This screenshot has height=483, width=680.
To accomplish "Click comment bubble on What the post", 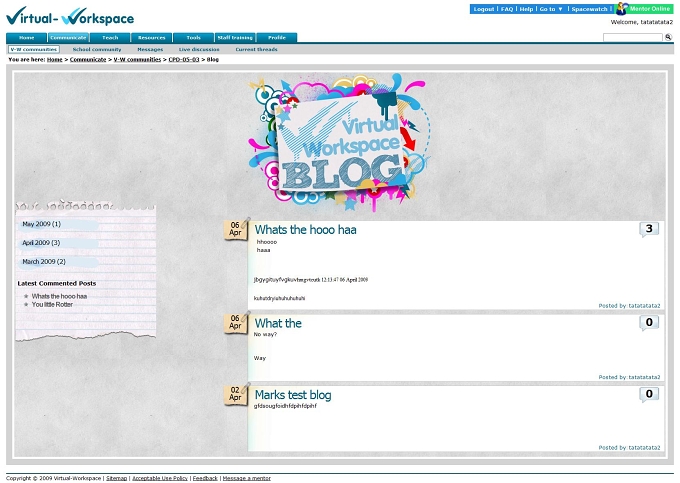I will [x=649, y=323].
